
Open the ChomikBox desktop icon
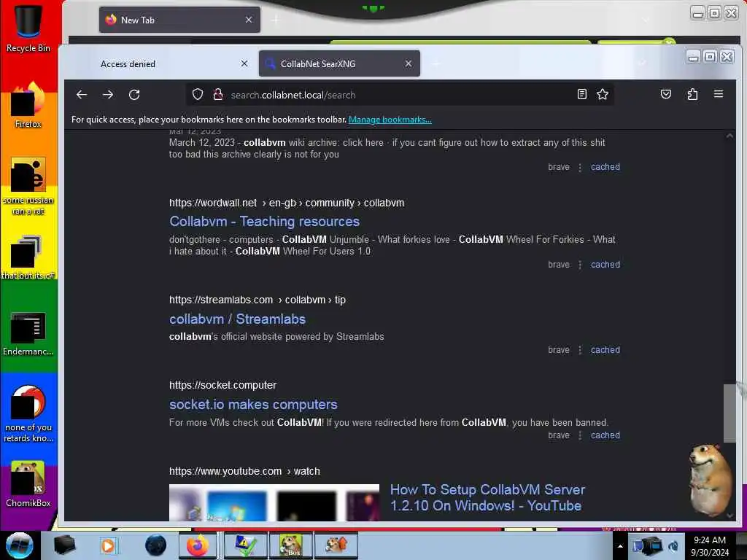28,484
